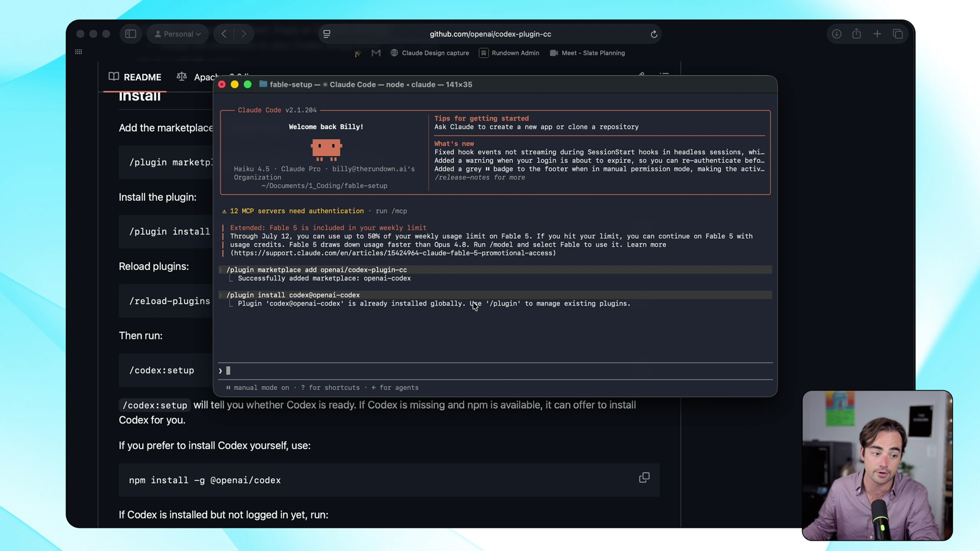The width and height of the screenshot is (980, 551).
Task: Click 'Extended: Fable 5 is included' notice
Action: pos(328,228)
